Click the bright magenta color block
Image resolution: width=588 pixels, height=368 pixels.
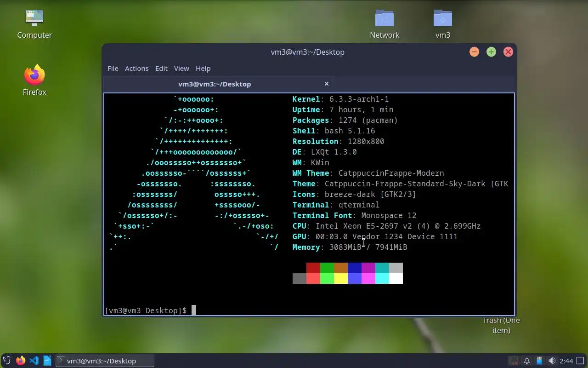pos(368,278)
